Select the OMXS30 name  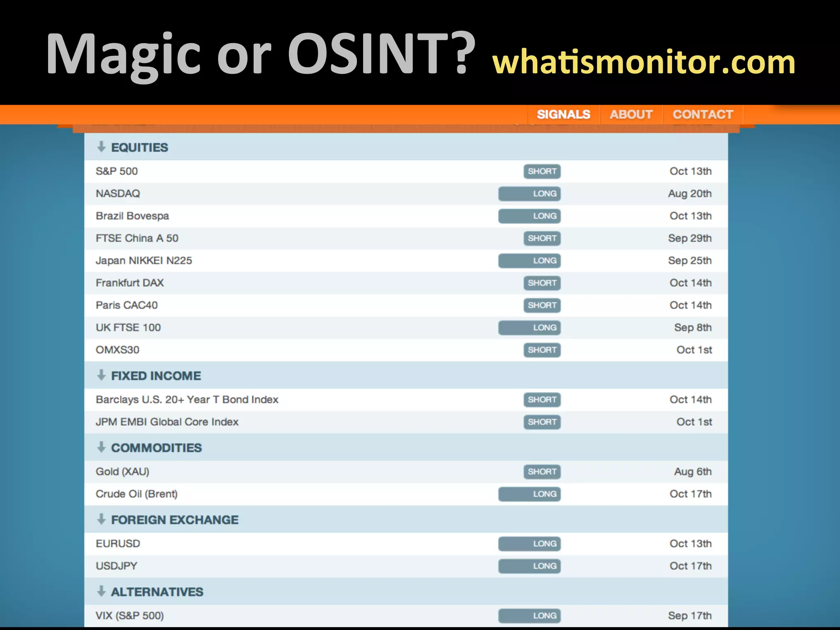click(x=118, y=350)
